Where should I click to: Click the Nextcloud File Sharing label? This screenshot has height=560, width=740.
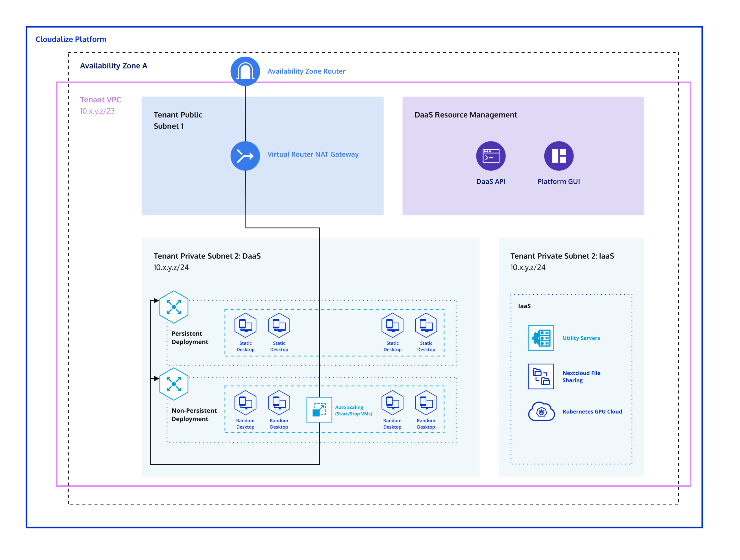pyautogui.click(x=581, y=377)
